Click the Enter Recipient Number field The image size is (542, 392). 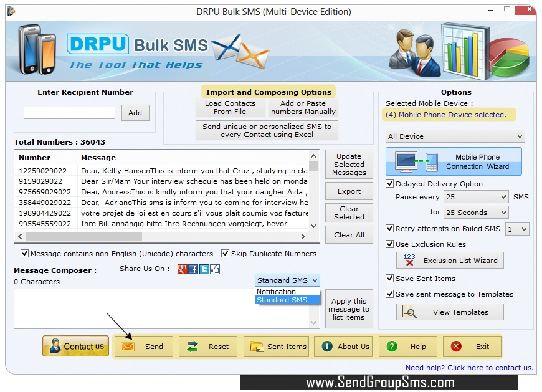click(x=69, y=113)
